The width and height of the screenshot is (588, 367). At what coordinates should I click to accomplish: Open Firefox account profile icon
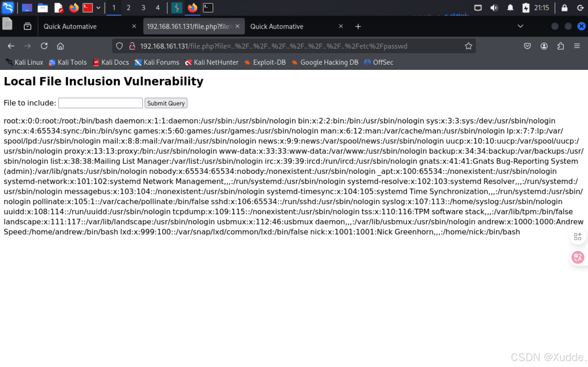pyautogui.click(x=544, y=46)
